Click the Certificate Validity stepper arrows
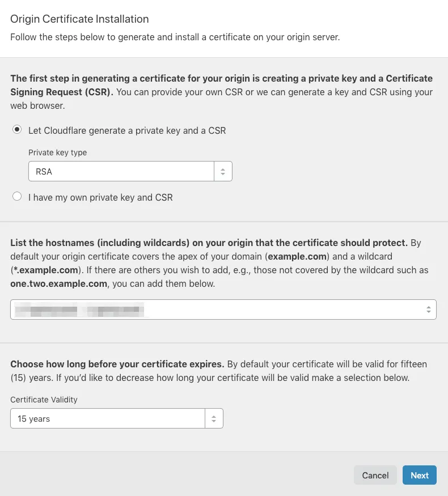This screenshot has width=448, height=496. [x=214, y=417]
